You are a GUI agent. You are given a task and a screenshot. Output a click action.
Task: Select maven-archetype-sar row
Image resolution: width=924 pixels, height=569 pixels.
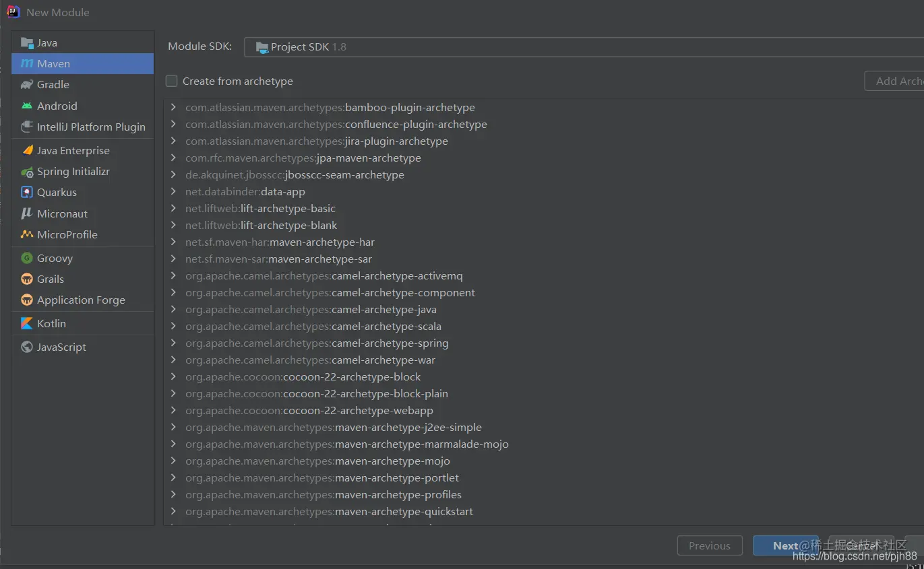543,259
